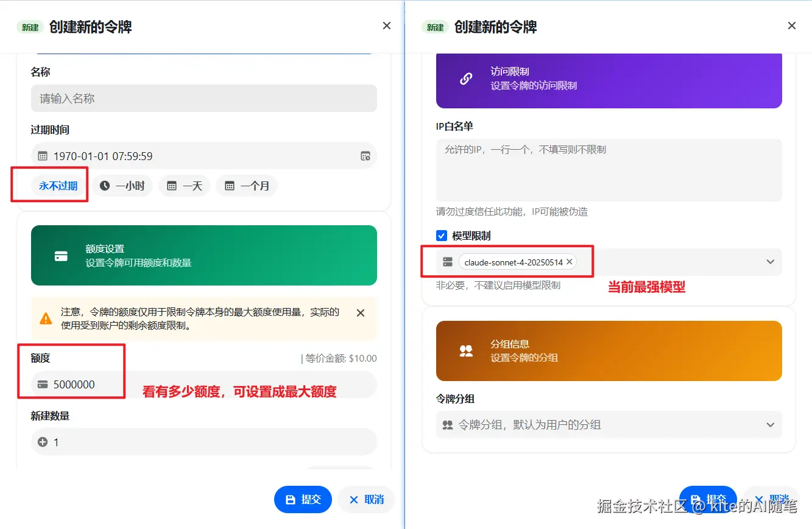Click the orange warning triangle icon
Viewport: 812px width, 529px height.
(x=46, y=318)
